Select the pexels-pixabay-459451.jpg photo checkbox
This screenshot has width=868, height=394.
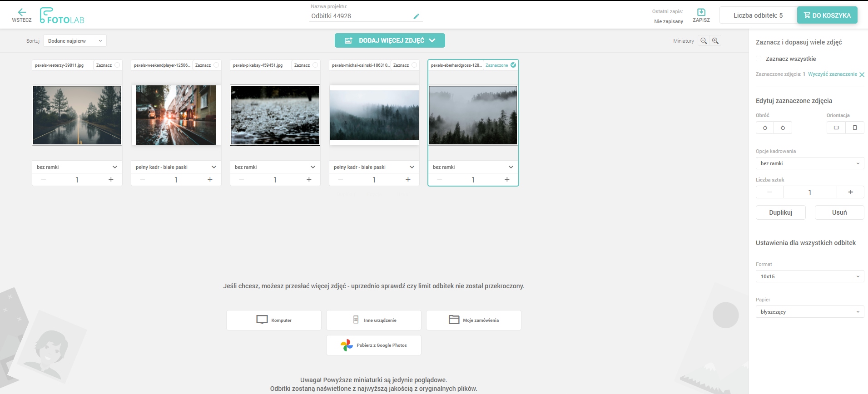point(315,65)
